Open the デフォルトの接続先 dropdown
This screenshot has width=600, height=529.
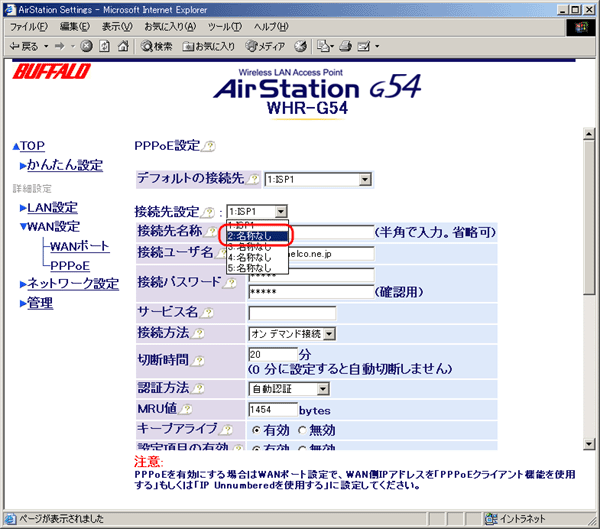[318, 179]
